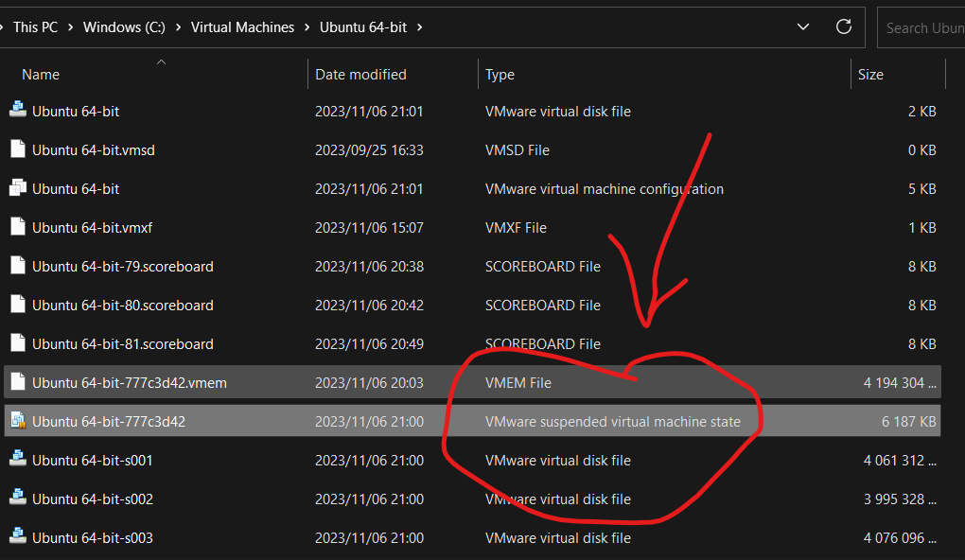This screenshot has height=560, width=965.
Task: Click the Ubuntu 64-bit.vmxf file icon
Action: coord(17,227)
